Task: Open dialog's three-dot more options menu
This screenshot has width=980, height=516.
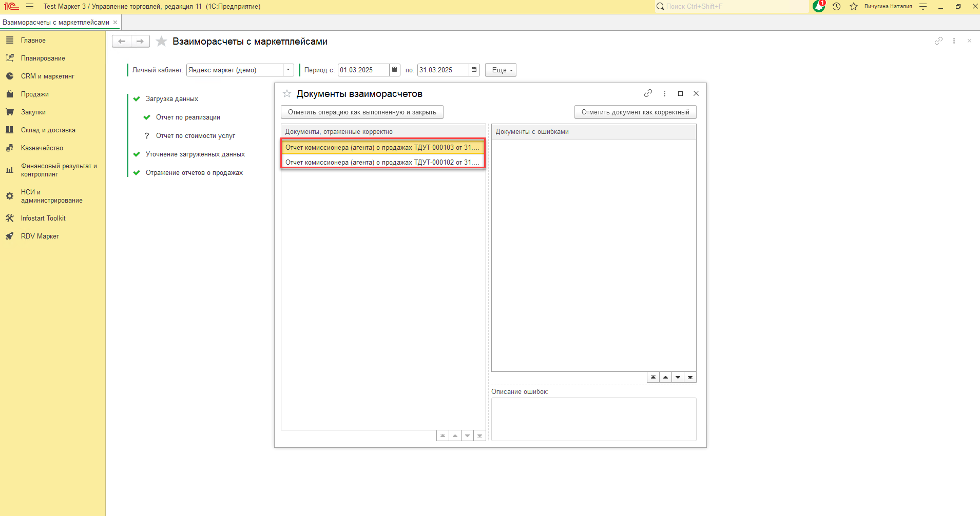Action: 664,93
